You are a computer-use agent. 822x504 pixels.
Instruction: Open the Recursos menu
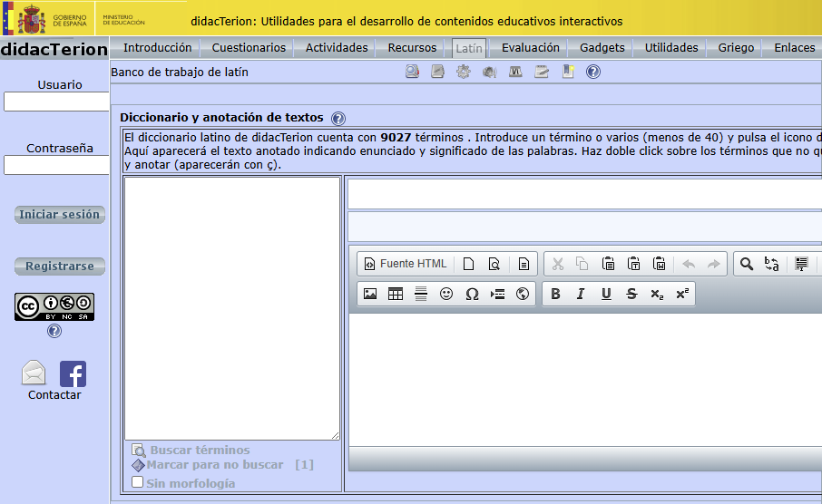pos(412,48)
